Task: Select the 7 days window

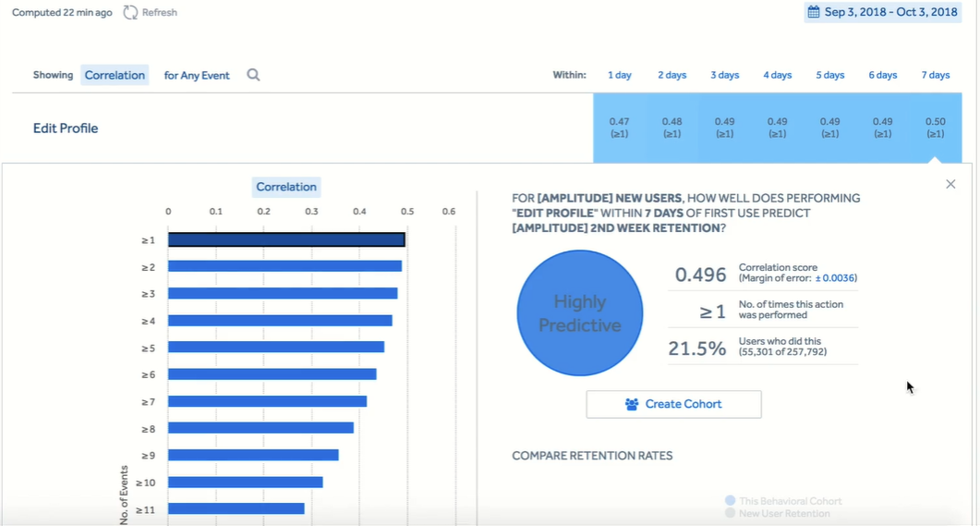Action: tap(935, 75)
